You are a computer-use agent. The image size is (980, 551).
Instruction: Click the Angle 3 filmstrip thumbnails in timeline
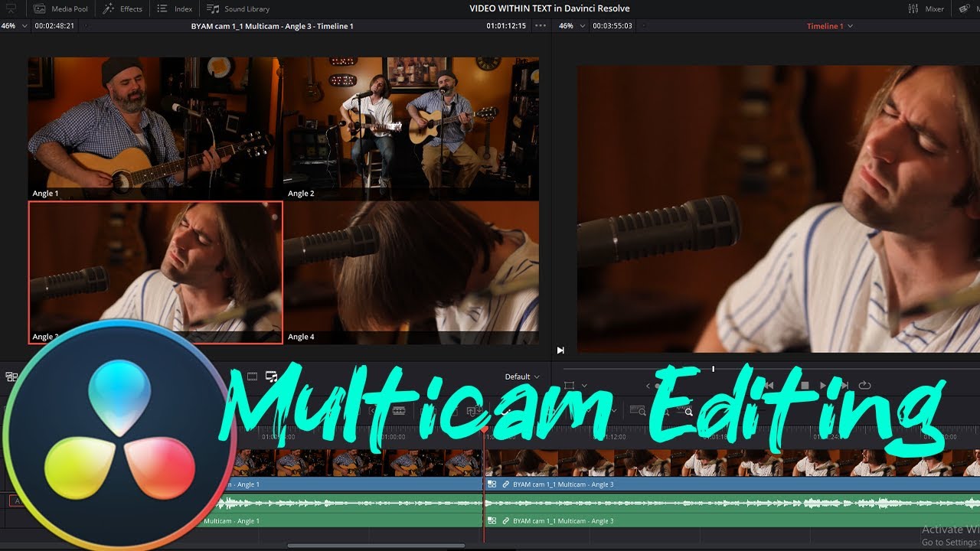point(733,463)
